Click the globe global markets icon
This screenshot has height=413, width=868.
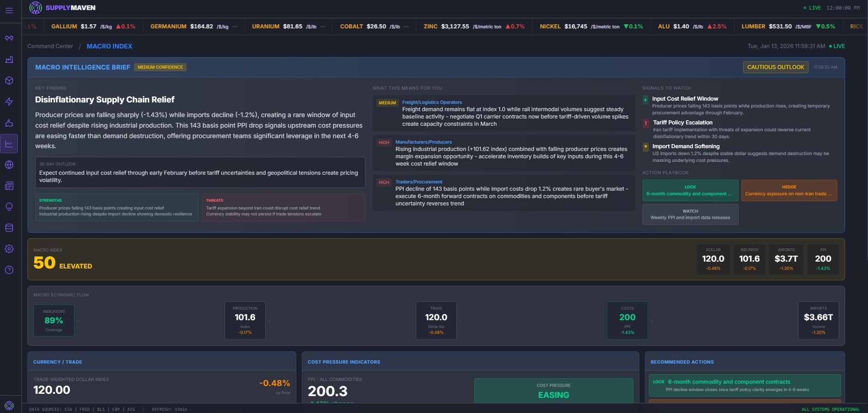[9, 165]
